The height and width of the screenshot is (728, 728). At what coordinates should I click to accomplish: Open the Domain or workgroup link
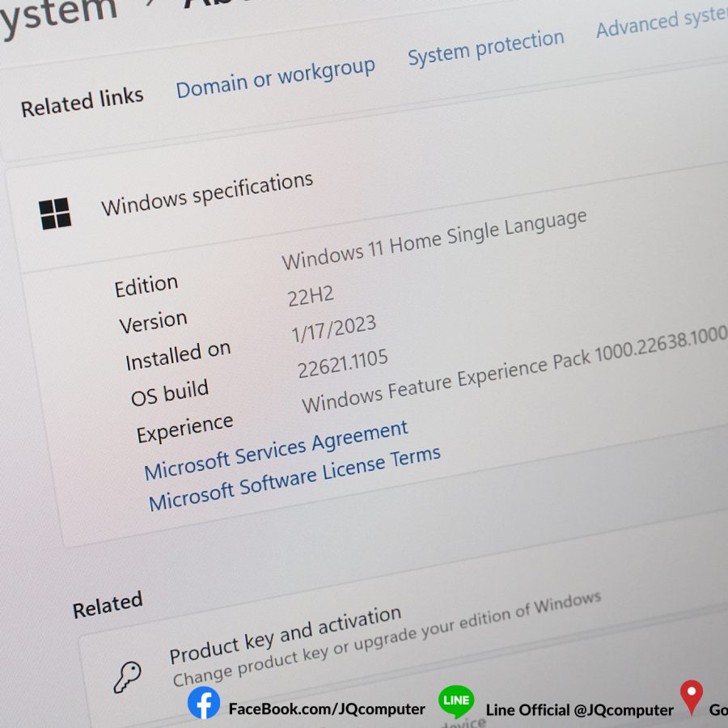point(275,78)
